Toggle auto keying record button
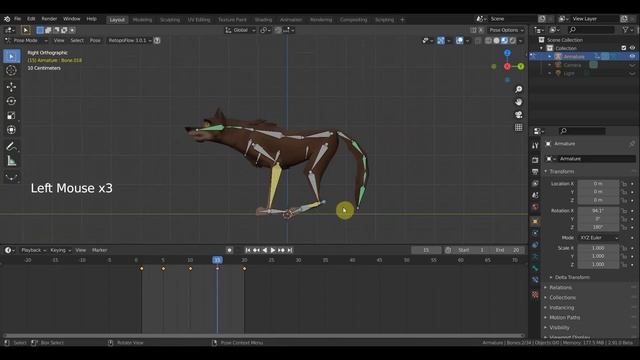The height and width of the screenshot is (360, 640). tap(229, 250)
